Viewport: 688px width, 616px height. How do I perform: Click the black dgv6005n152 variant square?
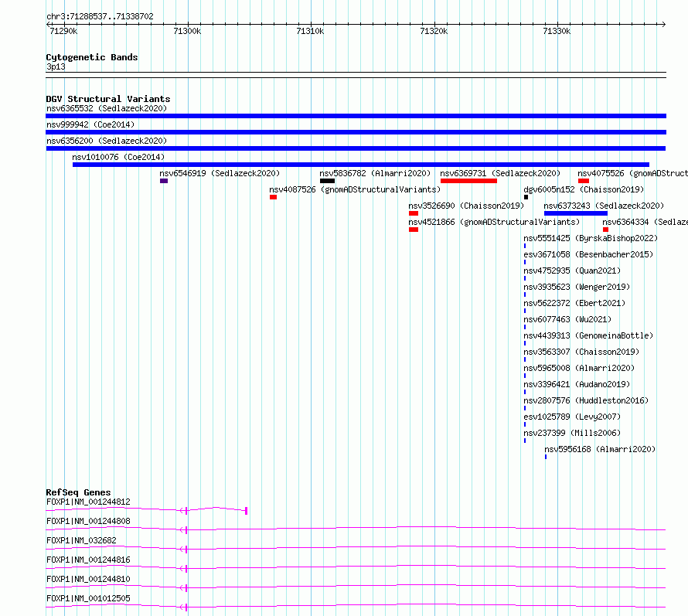tap(526, 197)
